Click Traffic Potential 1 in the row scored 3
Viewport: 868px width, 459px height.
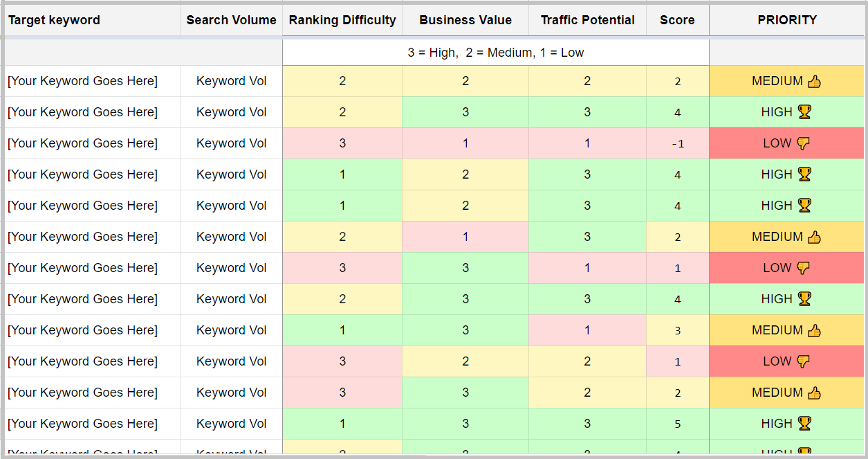tap(588, 330)
